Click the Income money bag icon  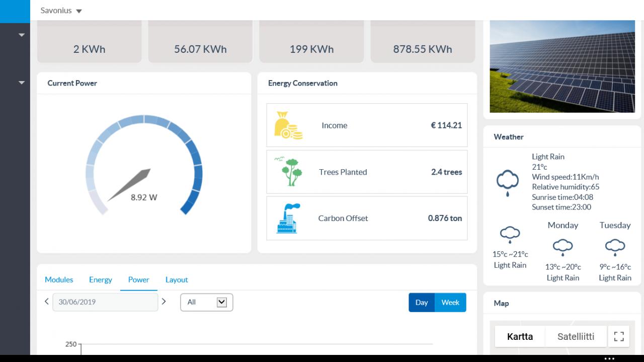point(288,125)
